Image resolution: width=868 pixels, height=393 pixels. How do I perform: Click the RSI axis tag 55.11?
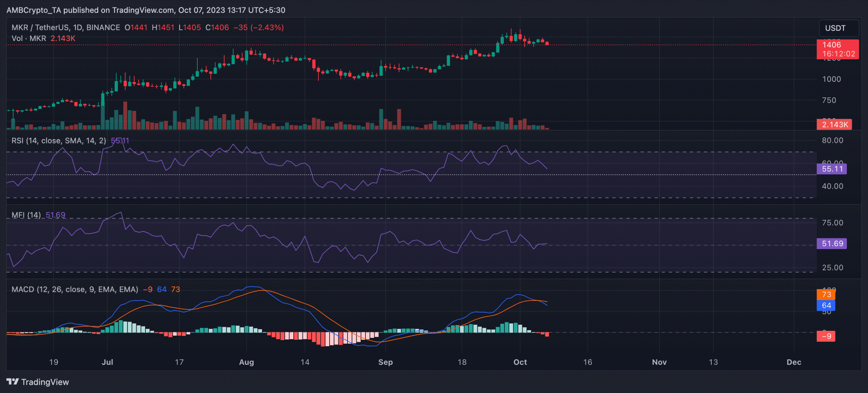click(832, 169)
